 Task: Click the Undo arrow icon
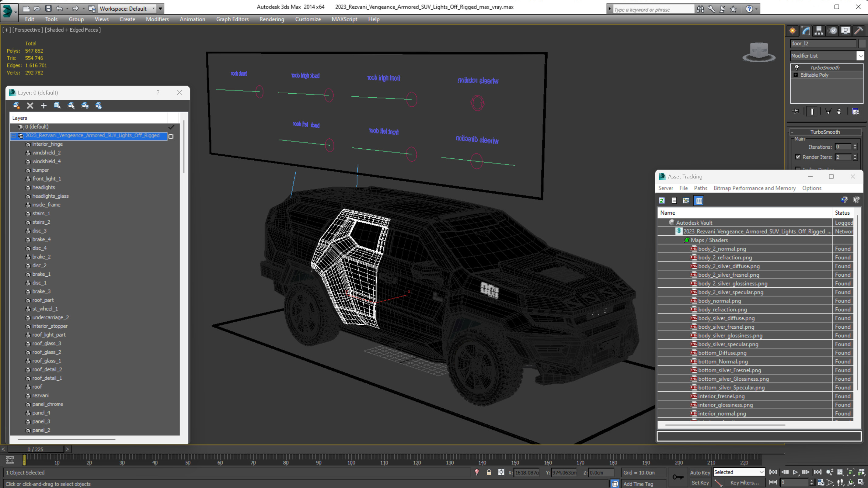[59, 9]
